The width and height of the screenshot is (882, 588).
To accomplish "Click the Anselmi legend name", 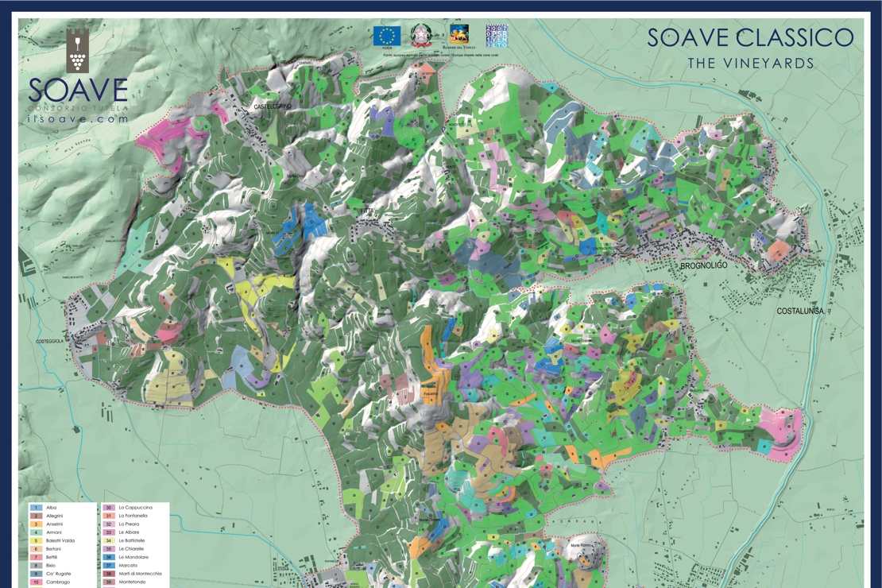I will pyautogui.click(x=55, y=524).
